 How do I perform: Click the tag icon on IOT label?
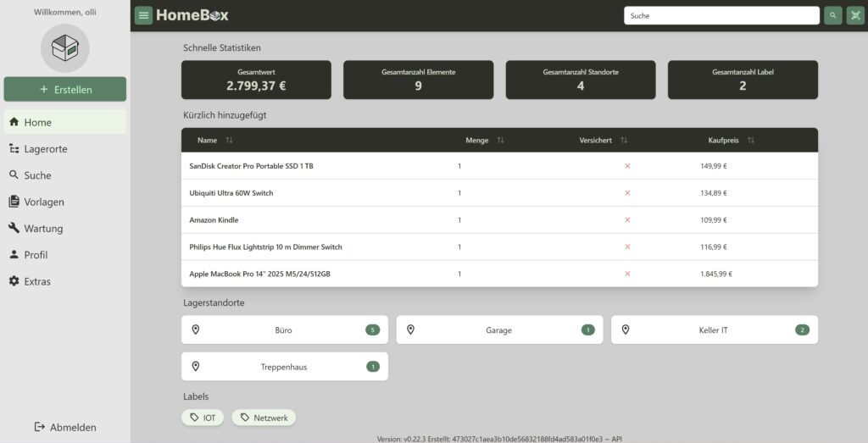coord(194,418)
